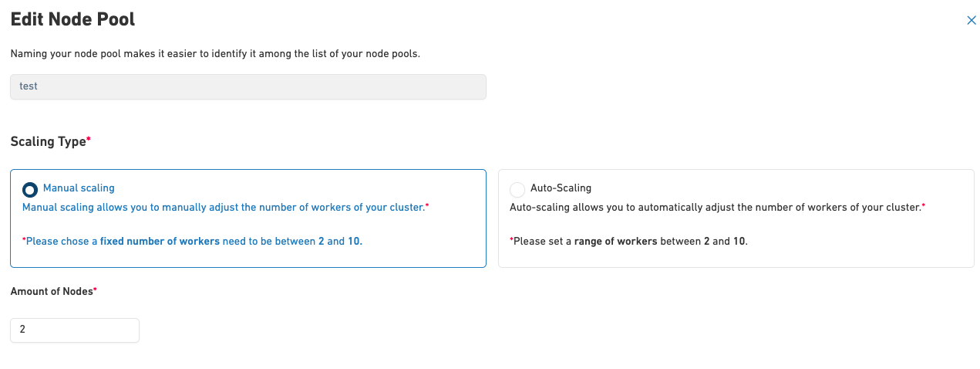Click the bold "fixed number of workers" text
980x369 pixels.
(x=160, y=241)
